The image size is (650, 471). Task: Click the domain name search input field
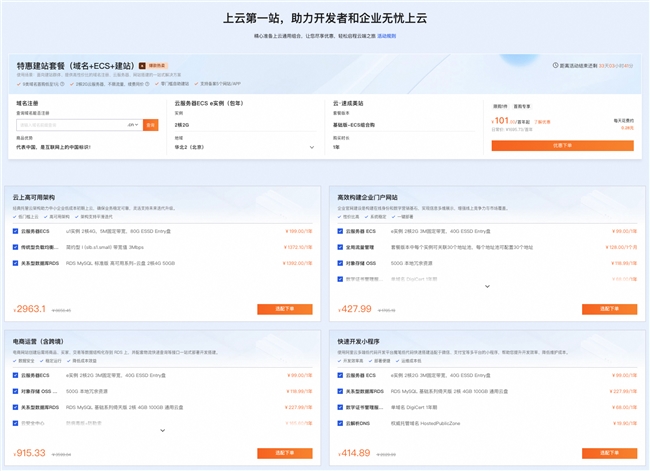click(70, 125)
